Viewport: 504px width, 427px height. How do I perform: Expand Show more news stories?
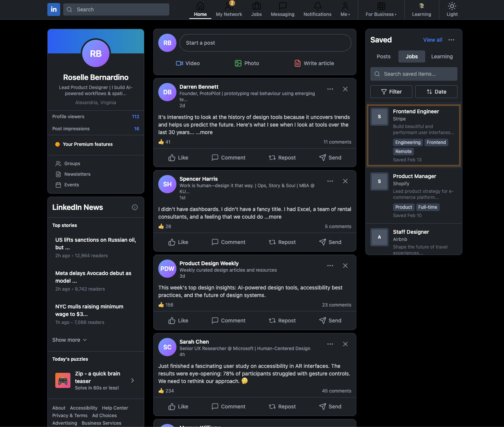[x=70, y=340]
